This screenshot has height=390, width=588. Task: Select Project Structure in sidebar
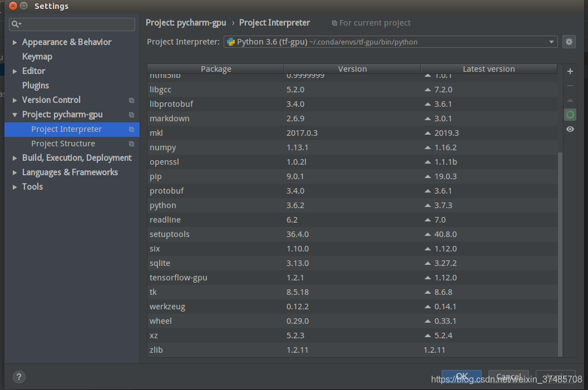72,144
